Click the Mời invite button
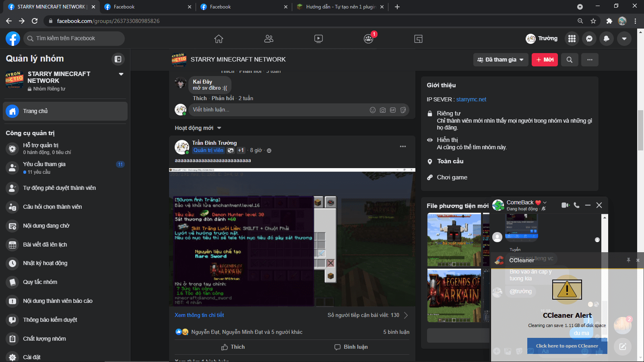 (545, 60)
